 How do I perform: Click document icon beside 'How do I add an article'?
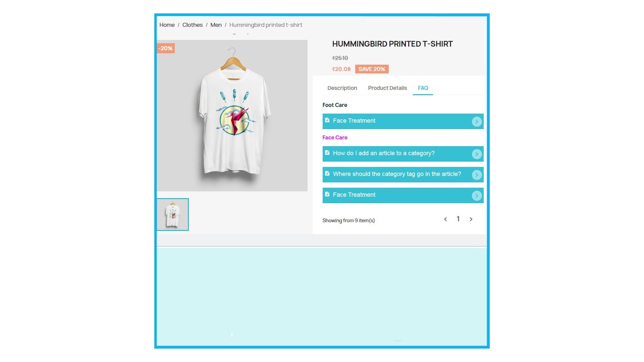click(x=327, y=153)
